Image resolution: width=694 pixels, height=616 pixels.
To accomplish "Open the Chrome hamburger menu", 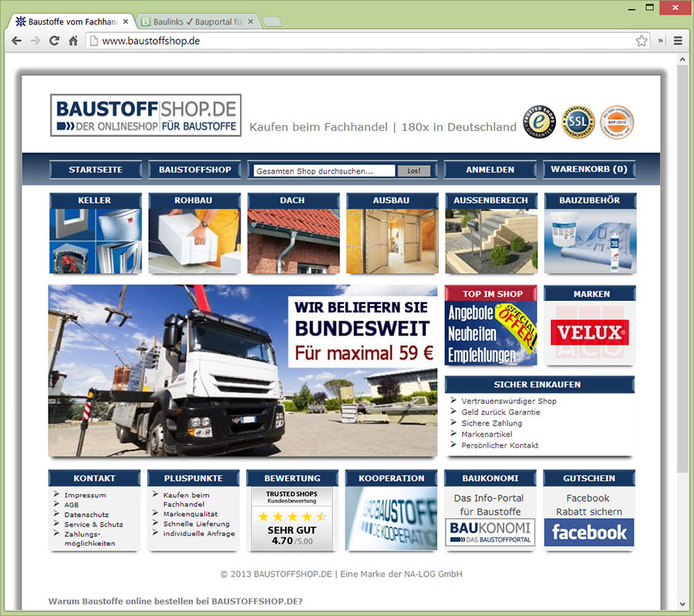I will point(678,41).
